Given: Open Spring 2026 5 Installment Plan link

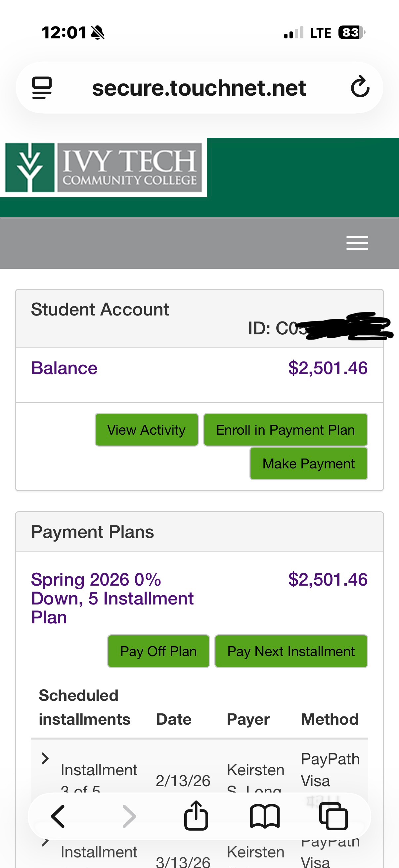Looking at the screenshot, I should click(x=112, y=598).
